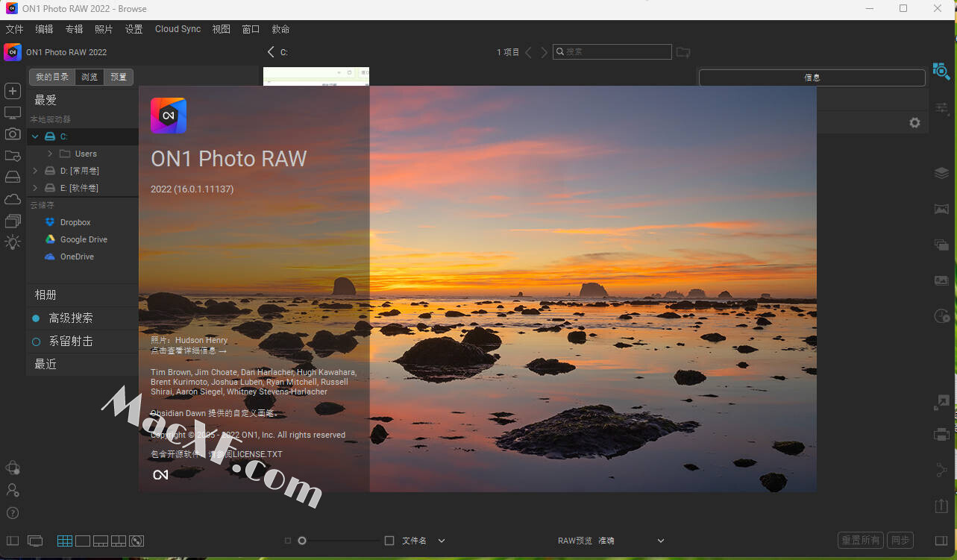The width and height of the screenshot is (957, 560).
Task: Click the Layers stack icon in right sidebar
Action: [941, 173]
